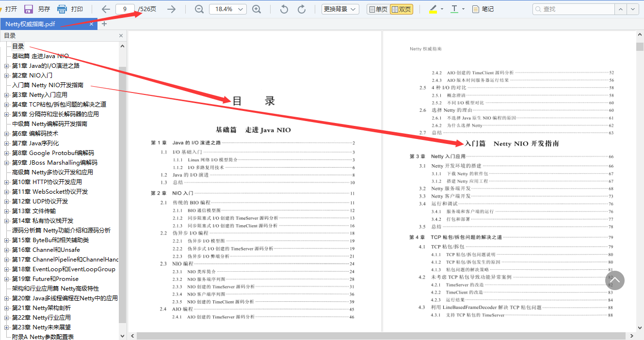
Task: Click the 打印 print label
Action: click(77, 9)
